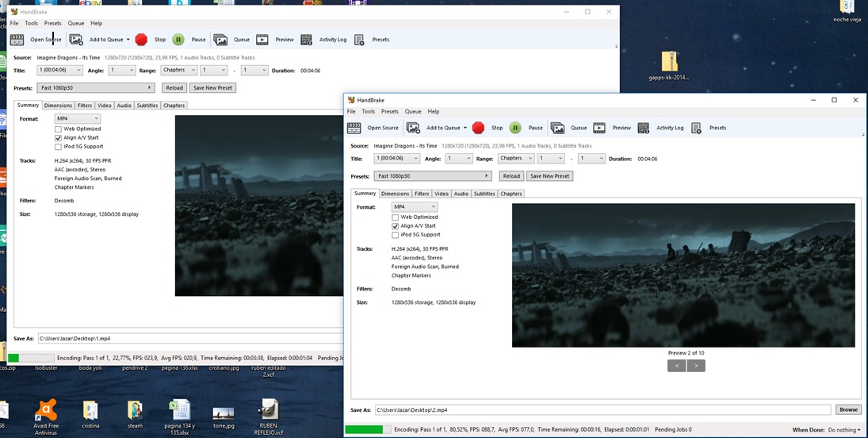This screenshot has height=438, width=868.
Task: Click Reload button in back HandBrake window
Action: (174, 87)
